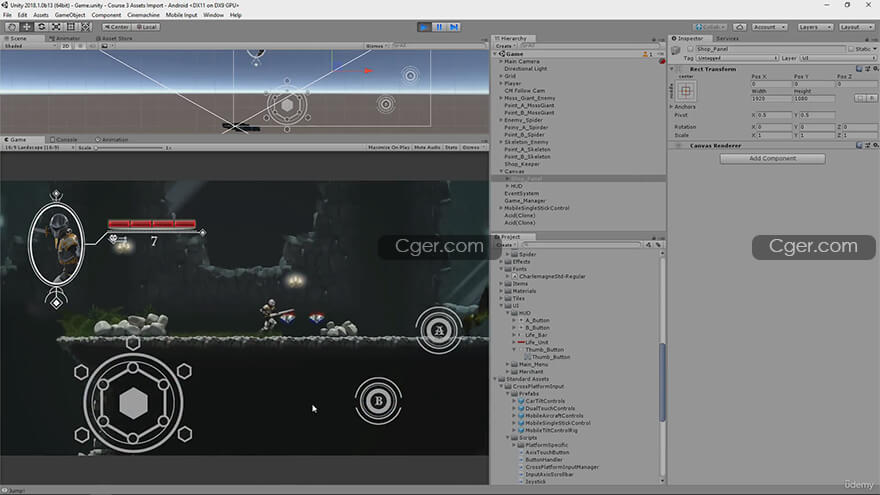Image resolution: width=880 pixels, height=495 pixels.
Task: Toggle blueprint mode button in Rect Transform
Action: (860, 98)
